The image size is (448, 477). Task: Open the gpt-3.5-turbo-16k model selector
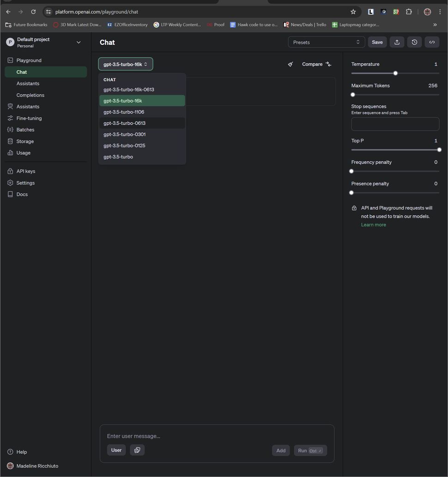125,64
